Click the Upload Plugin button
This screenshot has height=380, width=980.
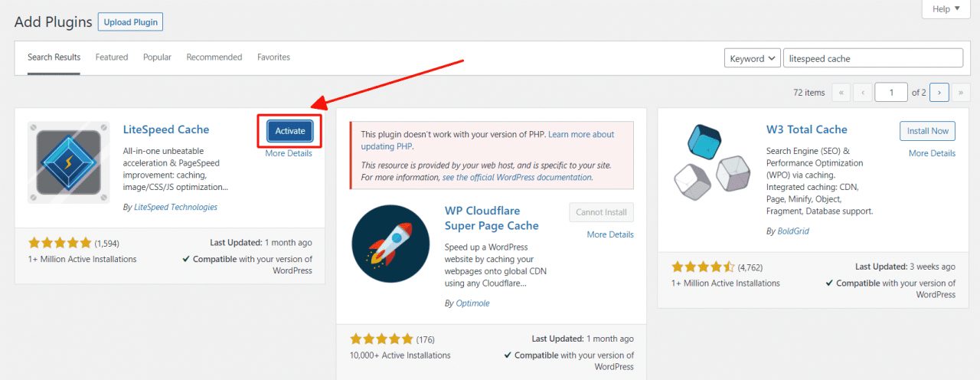click(131, 22)
